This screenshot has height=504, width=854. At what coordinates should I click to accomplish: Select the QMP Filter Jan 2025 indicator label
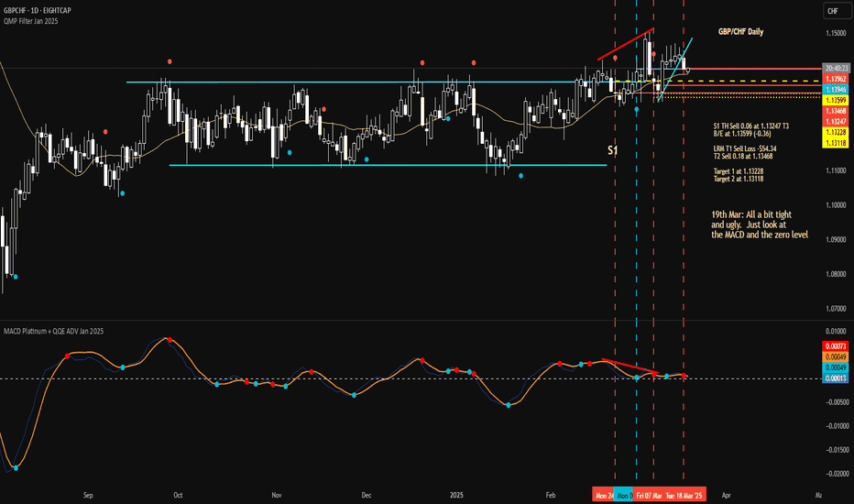[x=30, y=21]
